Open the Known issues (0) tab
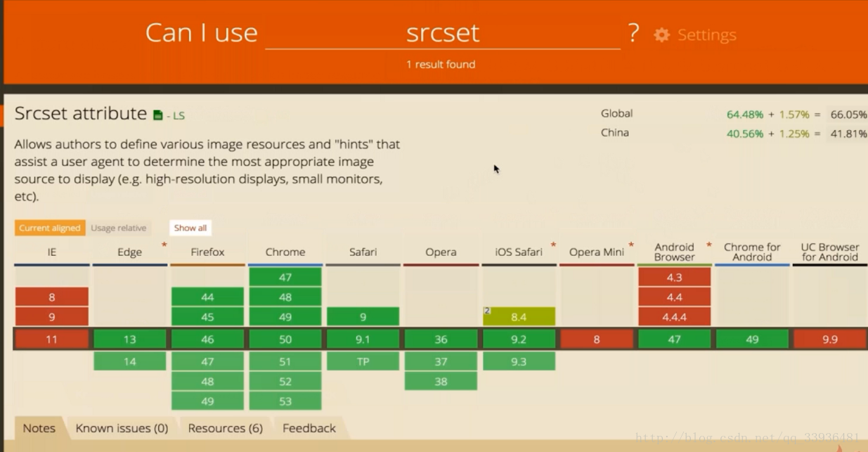Screen dimensions: 868x452 tap(122, 428)
